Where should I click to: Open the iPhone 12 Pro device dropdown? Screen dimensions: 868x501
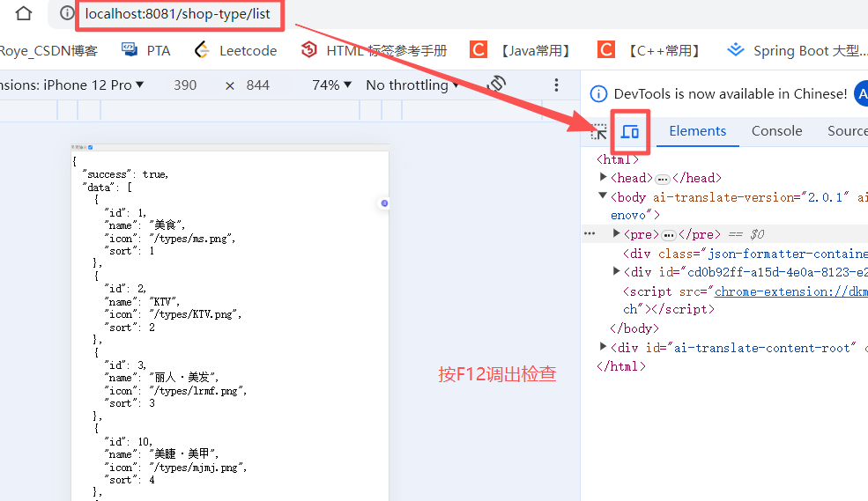click(x=72, y=85)
